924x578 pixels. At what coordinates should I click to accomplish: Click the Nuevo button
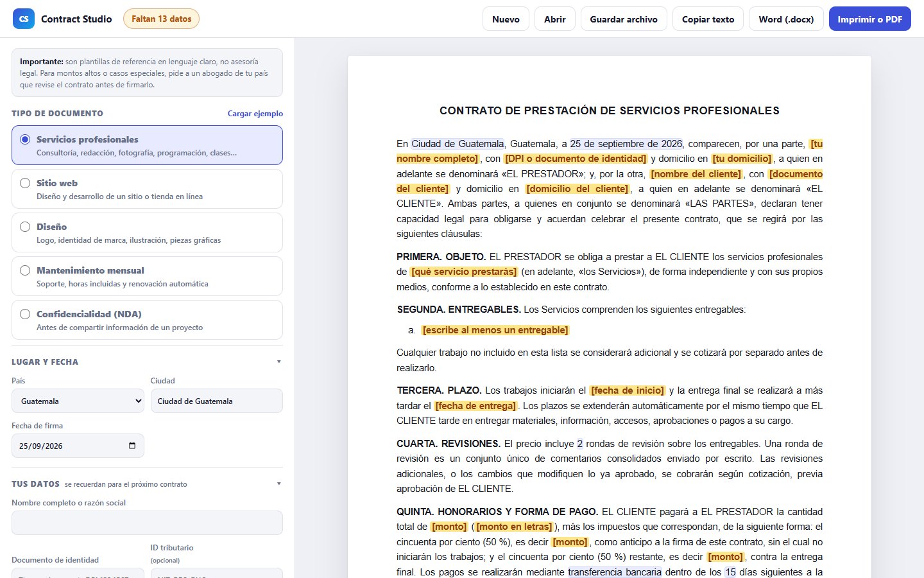point(506,19)
